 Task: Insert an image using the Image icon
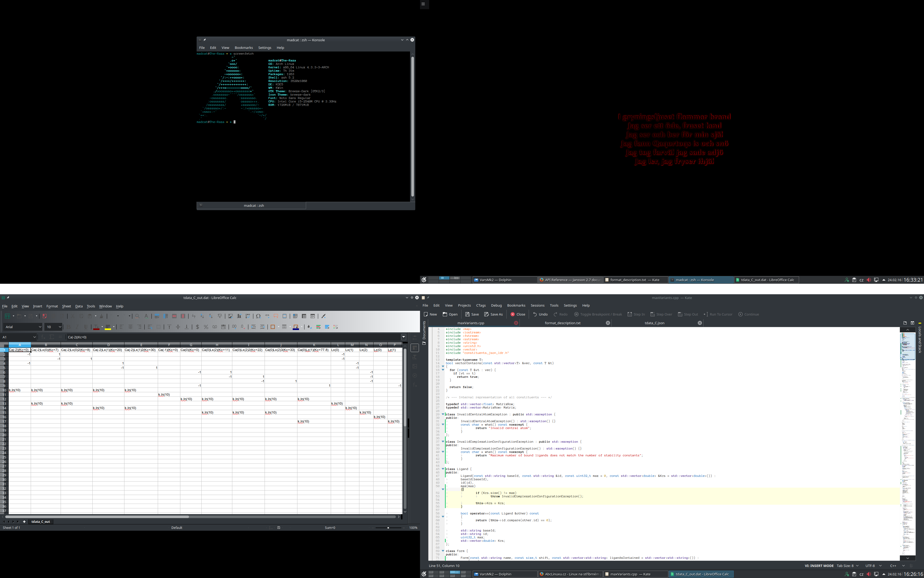pyautogui.click(x=230, y=316)
